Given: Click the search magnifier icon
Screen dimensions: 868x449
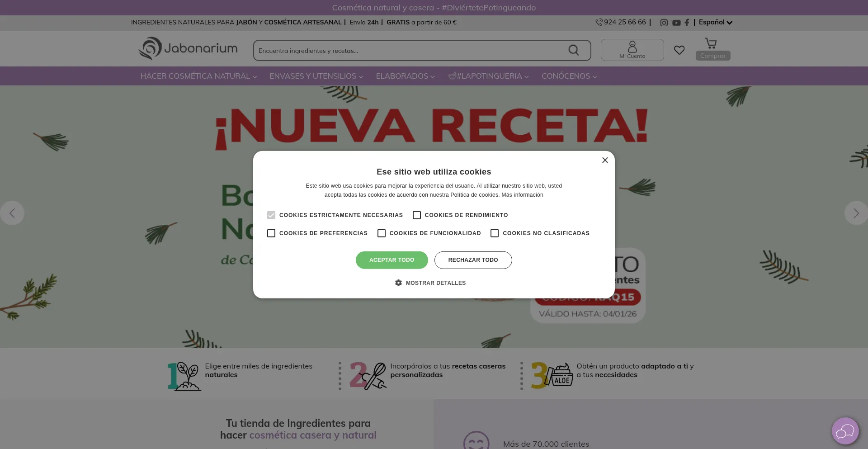Looking at the screenshot, I should tap(573, 50).
